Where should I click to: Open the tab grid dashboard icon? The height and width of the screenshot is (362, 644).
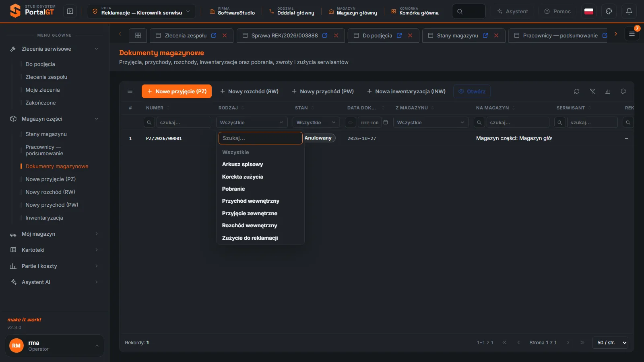[x=138, y=35]
